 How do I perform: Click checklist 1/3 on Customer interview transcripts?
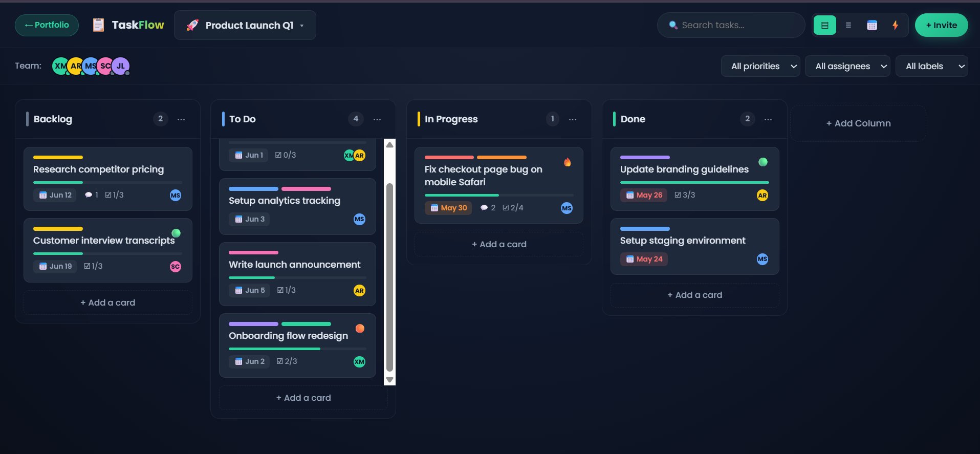[x=93, y=266]
